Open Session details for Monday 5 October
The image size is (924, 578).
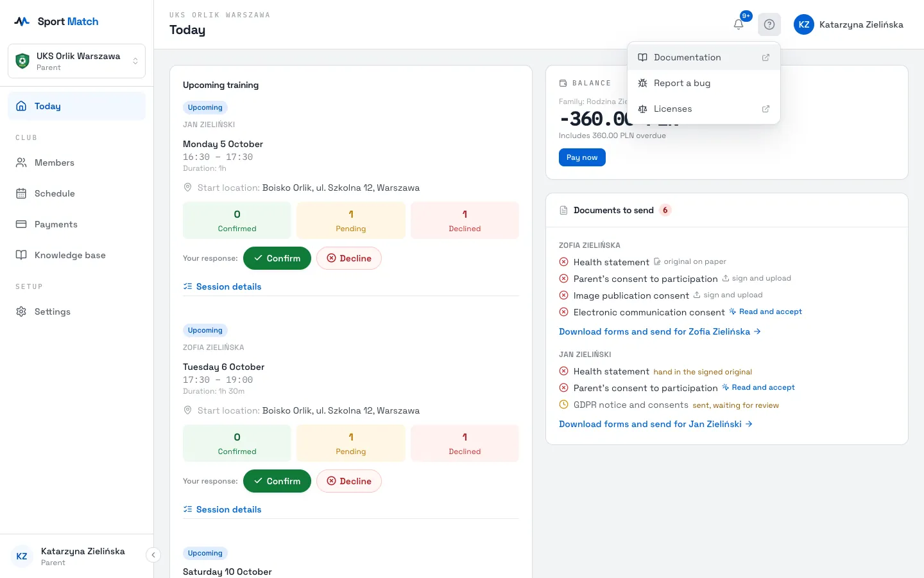pyautogui.click(x=222, y=286)
